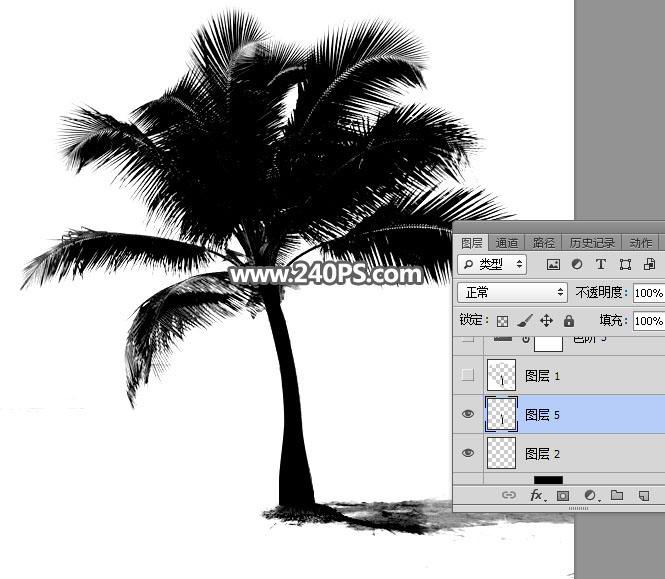Filter layers by text type icon

[x=601, y=264]
